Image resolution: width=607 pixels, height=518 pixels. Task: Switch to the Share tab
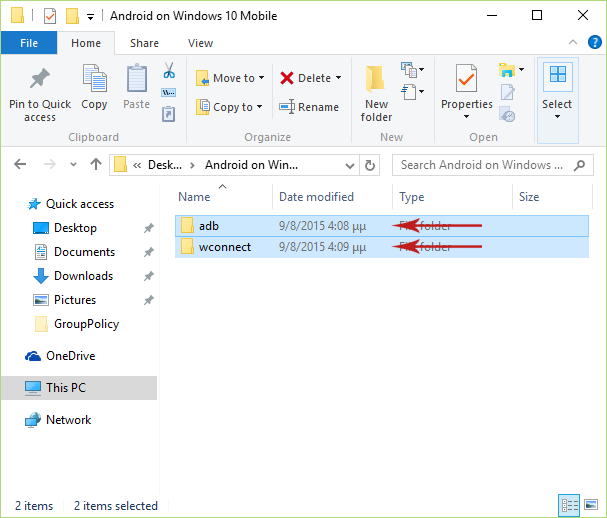[144, 43]
